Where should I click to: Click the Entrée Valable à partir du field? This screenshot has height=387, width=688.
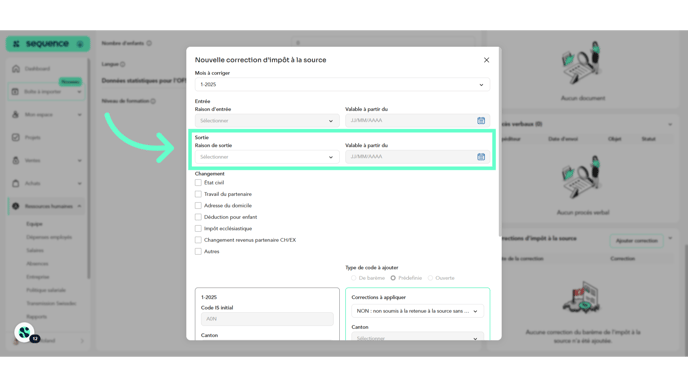pos(417,120)
